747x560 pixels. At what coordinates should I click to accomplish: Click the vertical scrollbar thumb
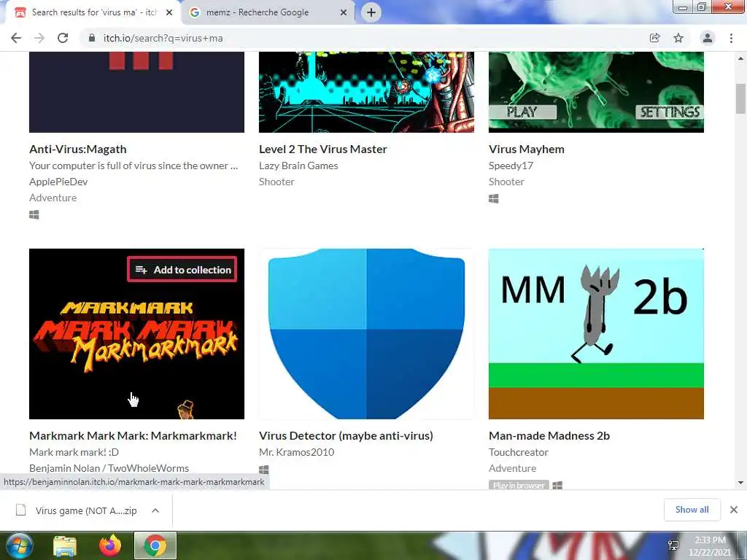pos(741,98)
